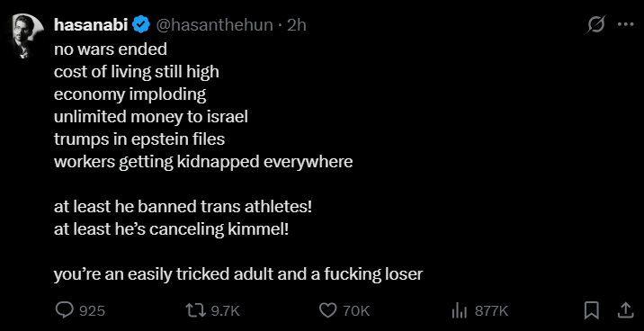Open the three-dot More options menu
The image size is (644, 331).
tap(625, 24)
